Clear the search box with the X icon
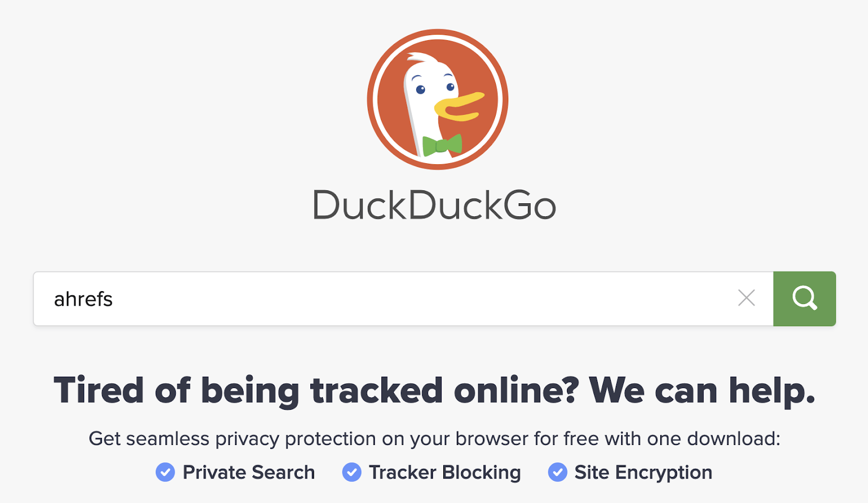This screenshot has height=503, width=868. coord(746,298)
